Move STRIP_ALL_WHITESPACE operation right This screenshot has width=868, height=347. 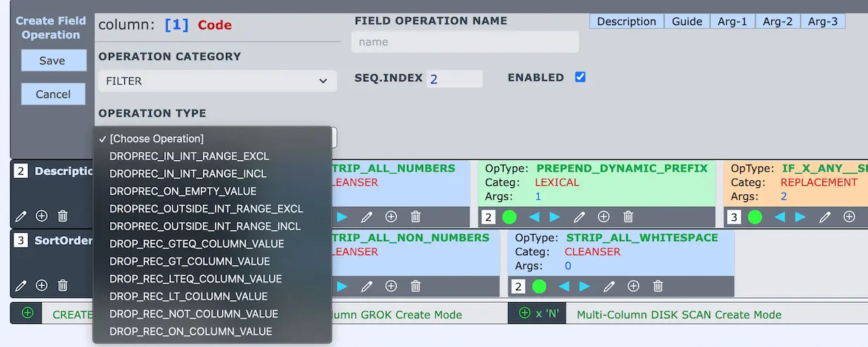[584, 286]
